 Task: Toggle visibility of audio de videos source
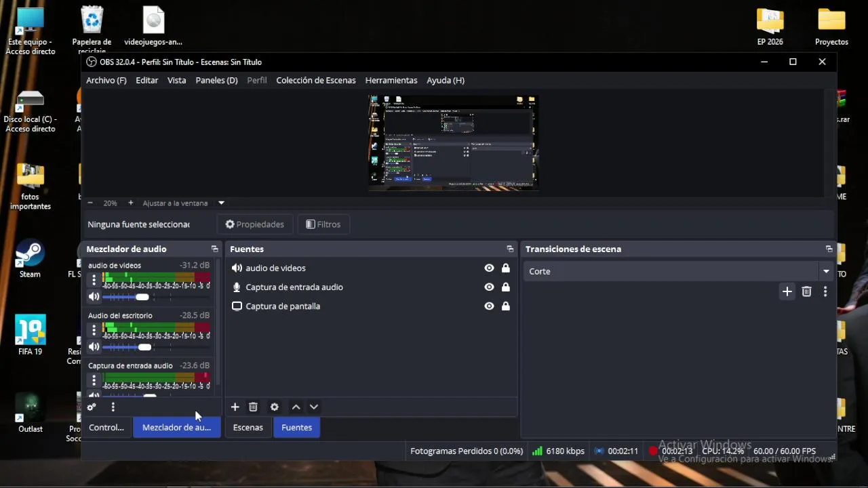489,268
